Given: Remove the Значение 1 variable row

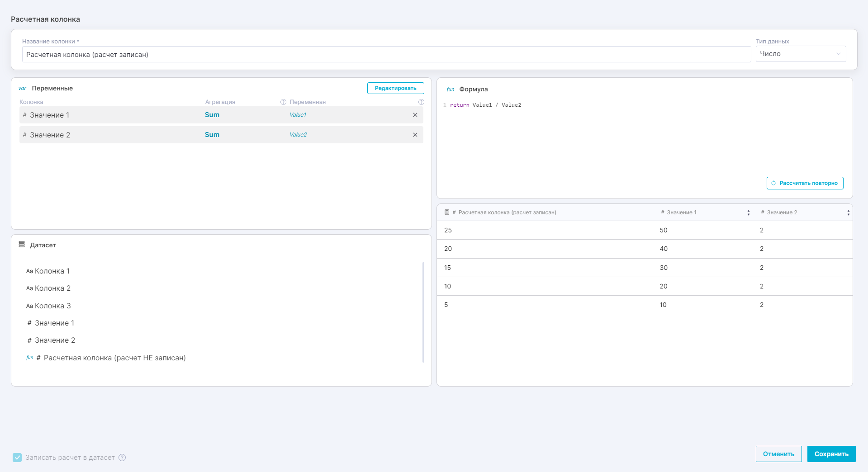Looking at the screenshot, I should (415, 115).
